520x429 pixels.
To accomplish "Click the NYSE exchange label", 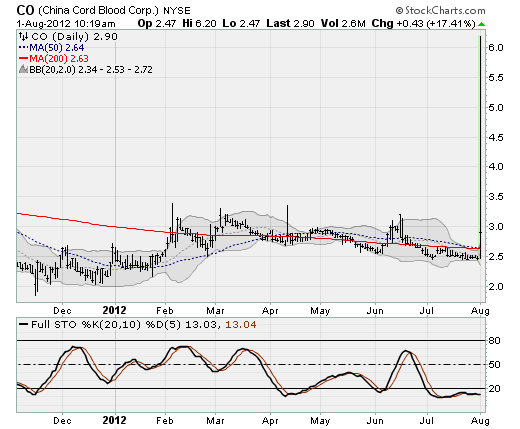I will tap(177, 11).
